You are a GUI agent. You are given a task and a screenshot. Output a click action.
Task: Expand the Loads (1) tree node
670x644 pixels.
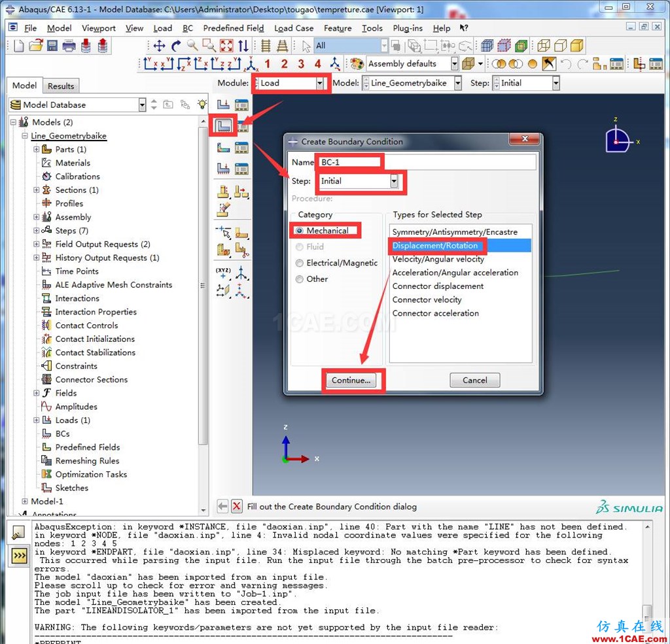coord(37,420)
